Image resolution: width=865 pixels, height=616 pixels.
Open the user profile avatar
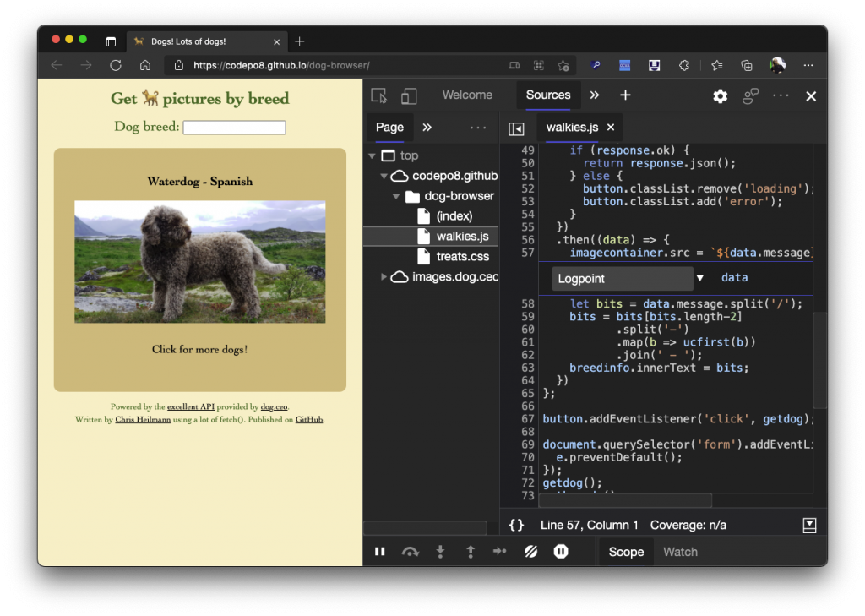(777, 65)
